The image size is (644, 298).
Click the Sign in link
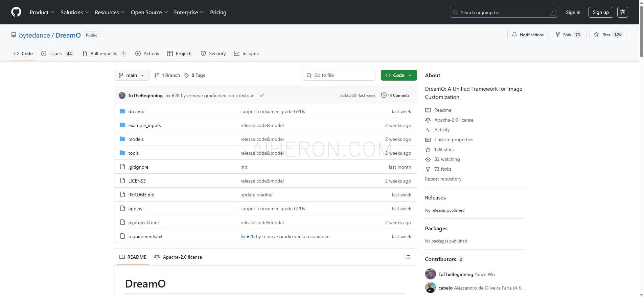point(573,12)
